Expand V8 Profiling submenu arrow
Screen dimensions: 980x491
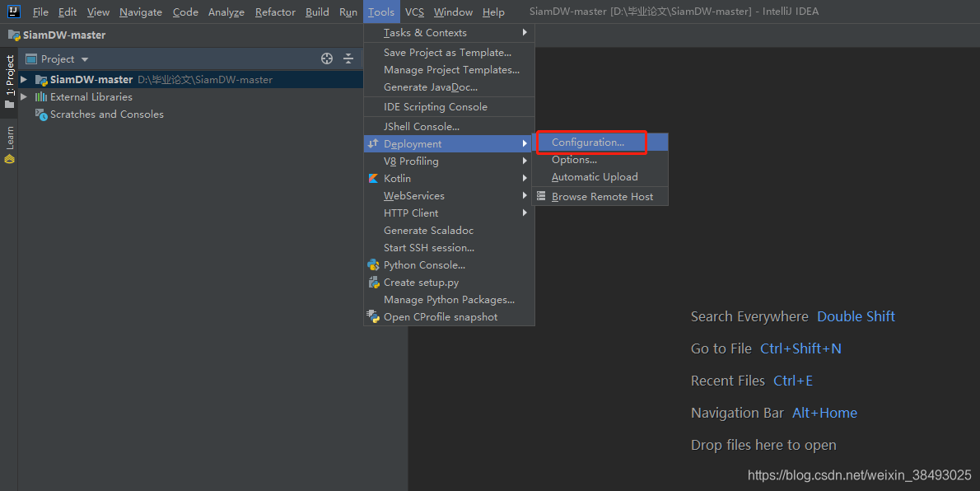click(x=525, y=161)
